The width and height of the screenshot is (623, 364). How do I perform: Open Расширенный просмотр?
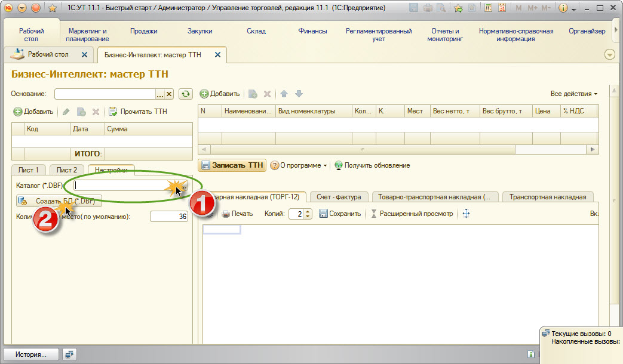click(x=412, y=214)
